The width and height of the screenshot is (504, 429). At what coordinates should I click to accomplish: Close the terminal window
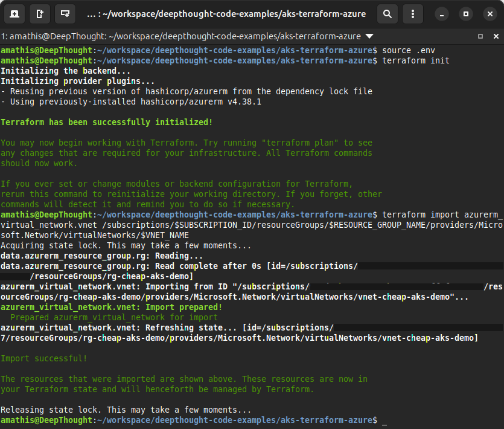[490, 14]
